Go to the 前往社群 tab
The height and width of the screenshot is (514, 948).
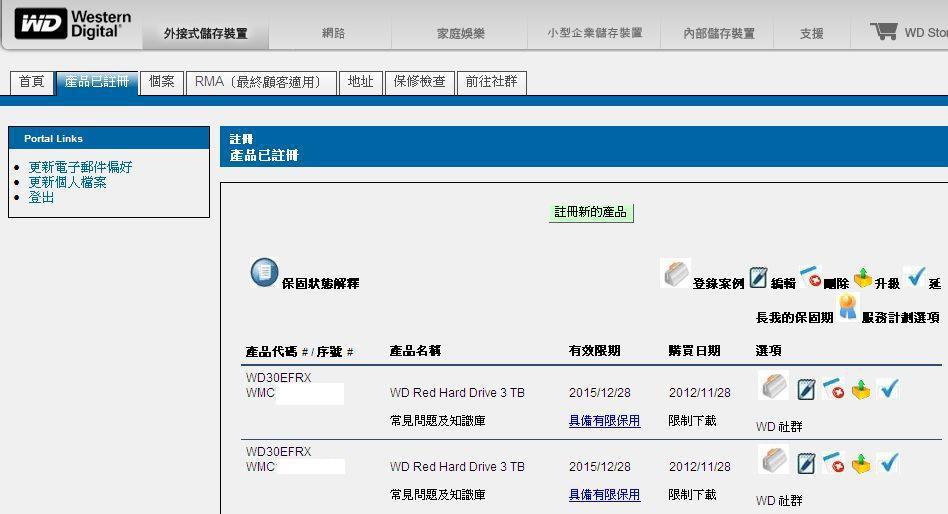click(x=492, y=82)
